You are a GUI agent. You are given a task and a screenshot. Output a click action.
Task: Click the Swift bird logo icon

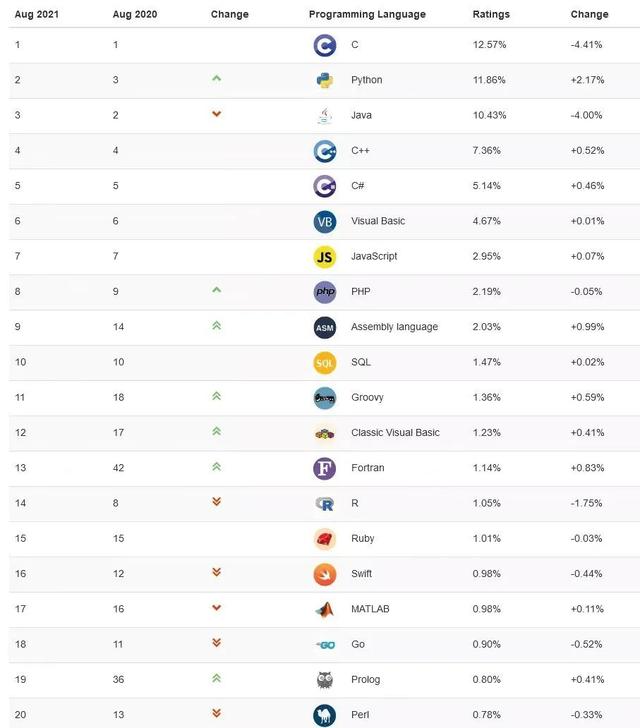(x=325, y=574)
